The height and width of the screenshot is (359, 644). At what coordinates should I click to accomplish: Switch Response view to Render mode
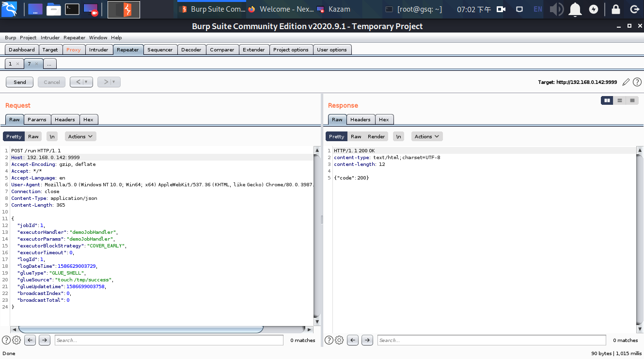tap(377, 136)
